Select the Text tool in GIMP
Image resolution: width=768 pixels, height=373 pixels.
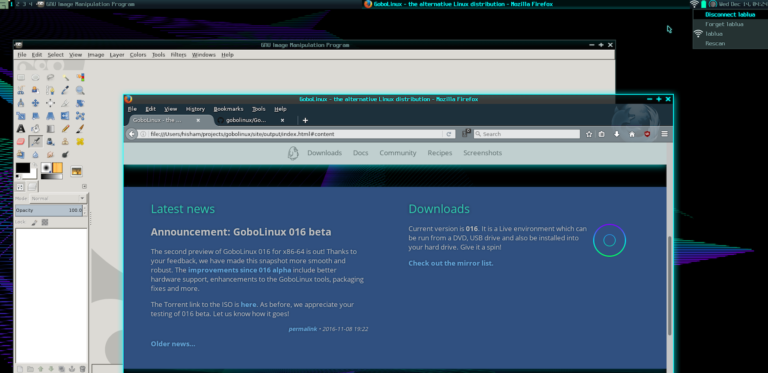[x=21, y=129]
